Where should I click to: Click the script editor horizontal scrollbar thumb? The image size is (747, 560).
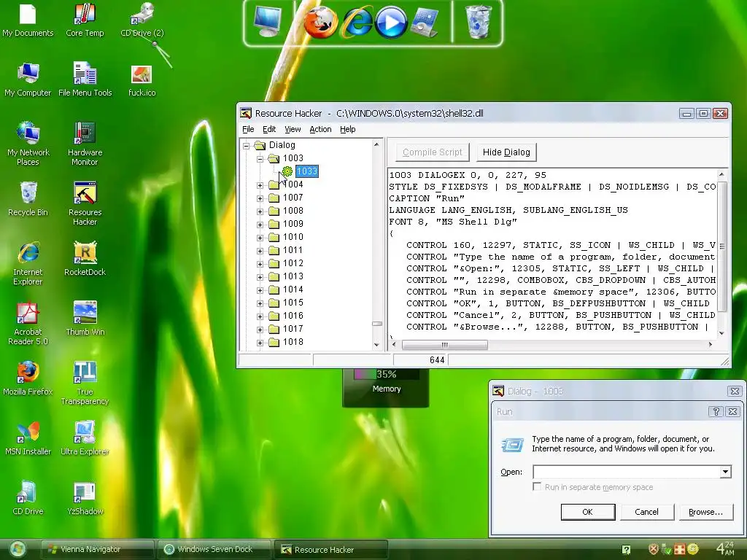444,345
